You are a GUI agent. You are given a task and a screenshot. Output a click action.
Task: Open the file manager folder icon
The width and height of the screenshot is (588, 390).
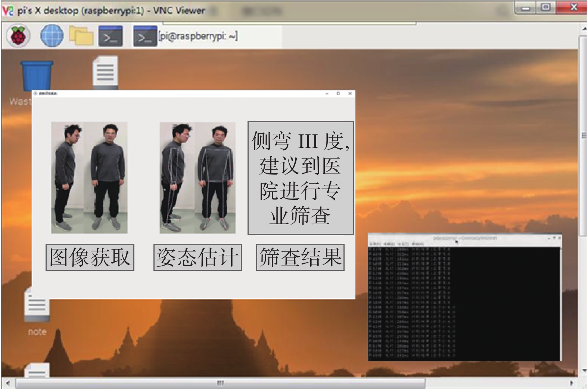(x=81, y=36)
